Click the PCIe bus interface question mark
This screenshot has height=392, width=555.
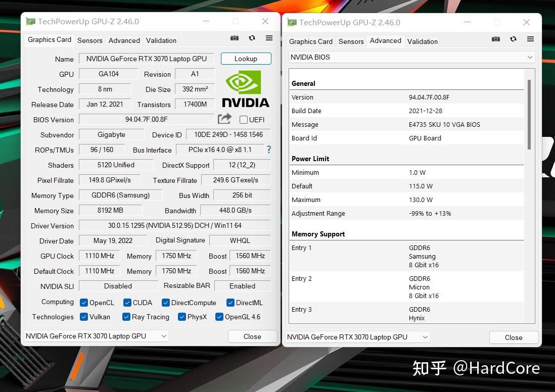268,150
